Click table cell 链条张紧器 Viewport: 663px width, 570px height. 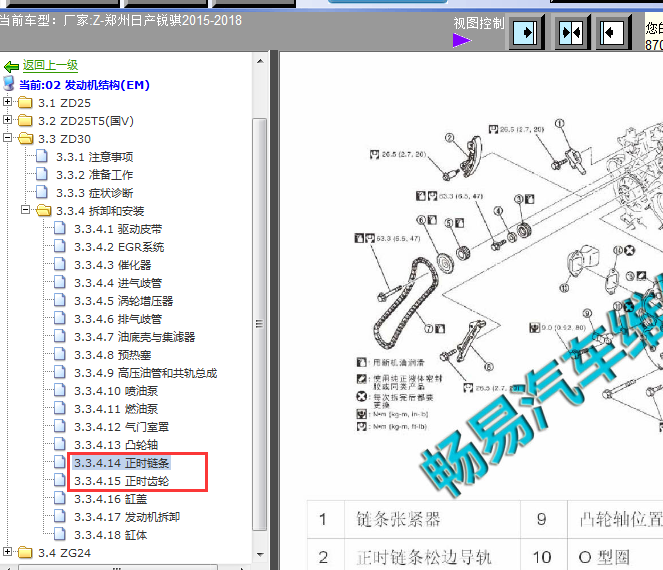[432, 519]
